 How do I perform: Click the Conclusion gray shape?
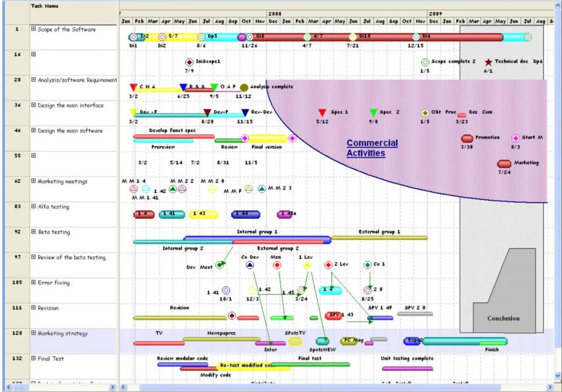click(505, 291)
